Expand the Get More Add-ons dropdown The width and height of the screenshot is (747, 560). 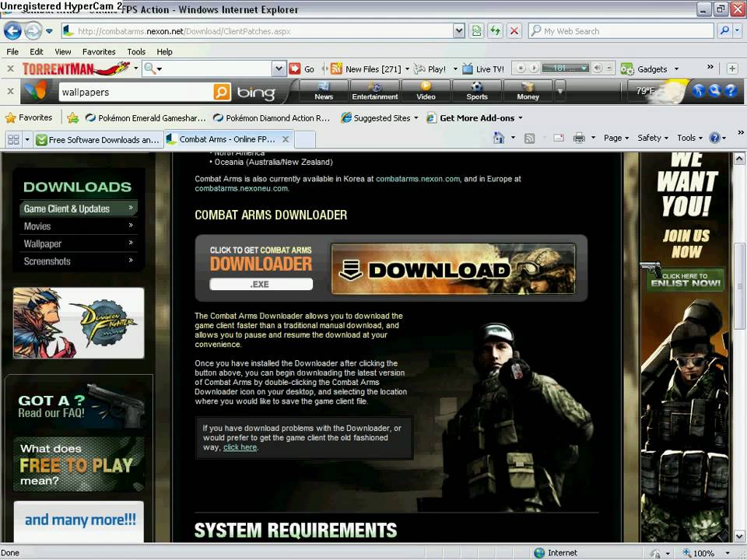(521, 118)
